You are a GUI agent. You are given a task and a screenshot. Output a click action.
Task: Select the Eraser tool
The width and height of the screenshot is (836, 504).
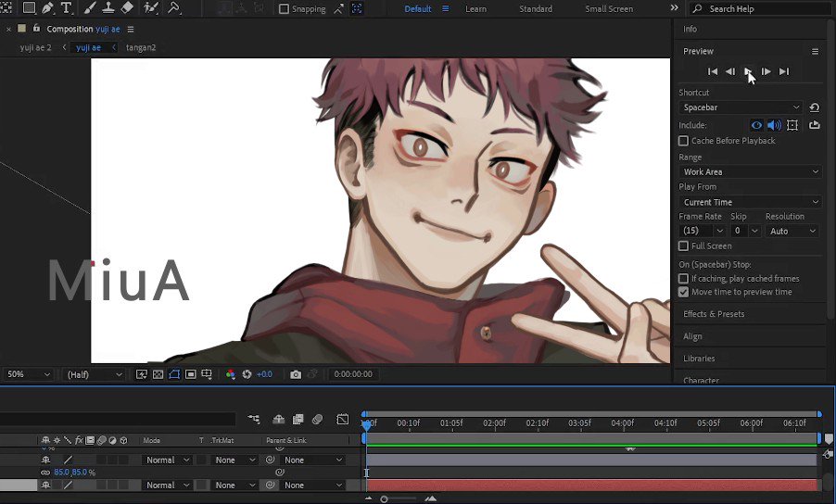click(127, 7)
